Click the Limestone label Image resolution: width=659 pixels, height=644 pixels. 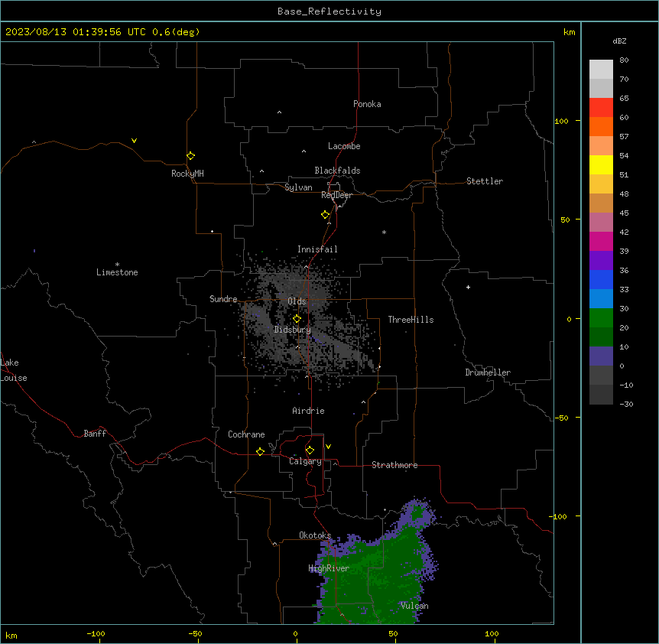pos(117,272)
